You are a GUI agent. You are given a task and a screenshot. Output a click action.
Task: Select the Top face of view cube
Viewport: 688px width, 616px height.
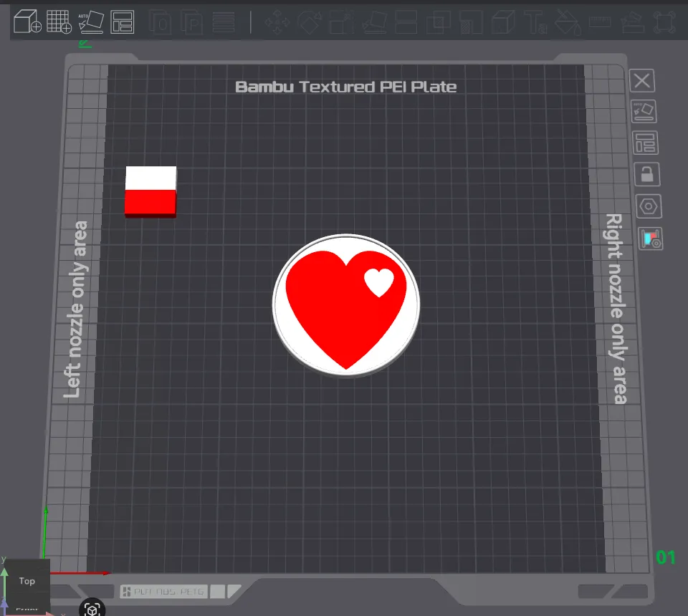(x=27, y=581)
